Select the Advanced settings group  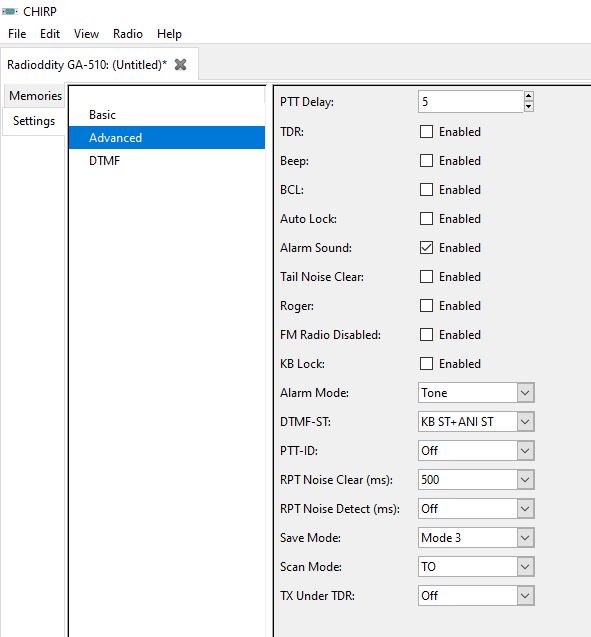click(167, 138)
